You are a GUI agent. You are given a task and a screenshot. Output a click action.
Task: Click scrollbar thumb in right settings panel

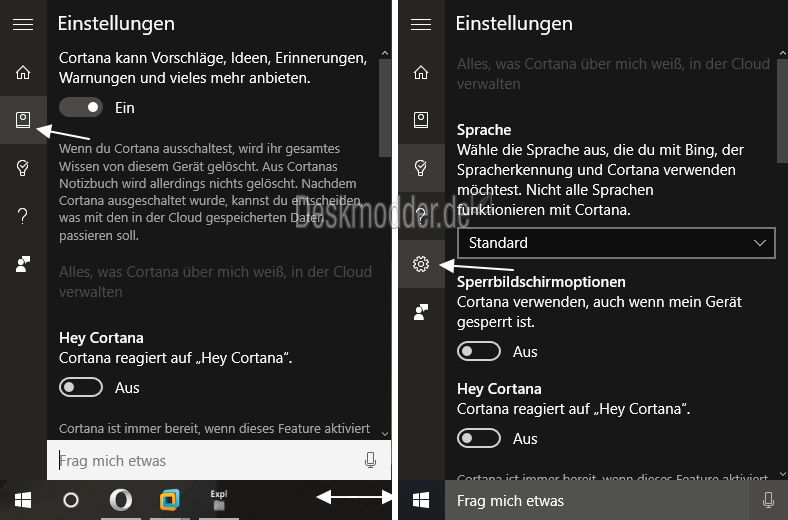point(782,112)
